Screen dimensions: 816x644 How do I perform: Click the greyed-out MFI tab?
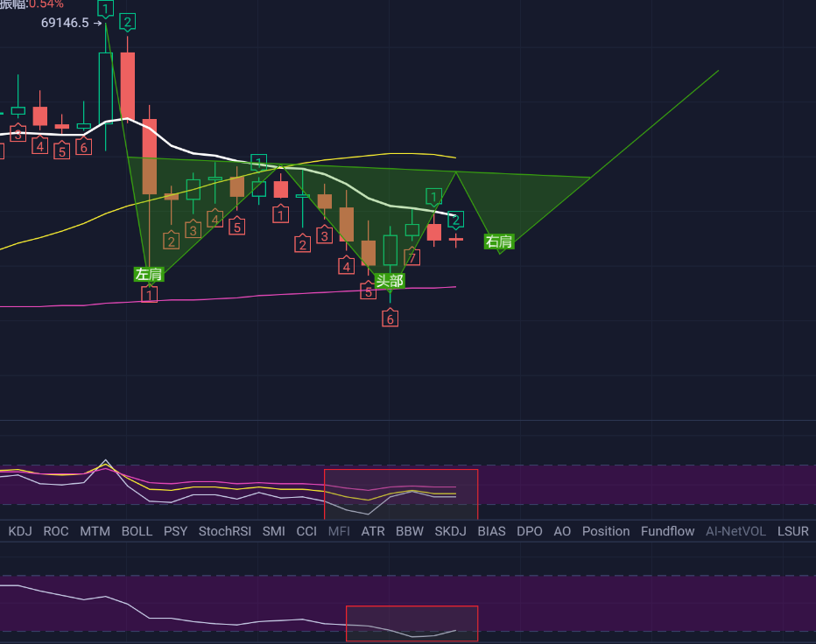(x=339, y=531)
